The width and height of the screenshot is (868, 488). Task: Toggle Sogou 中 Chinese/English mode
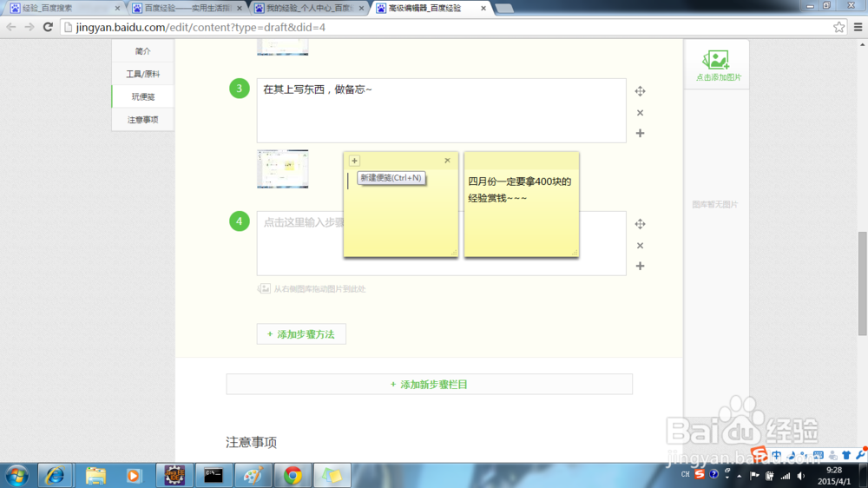pyautogui.click(x=777, y=455)
